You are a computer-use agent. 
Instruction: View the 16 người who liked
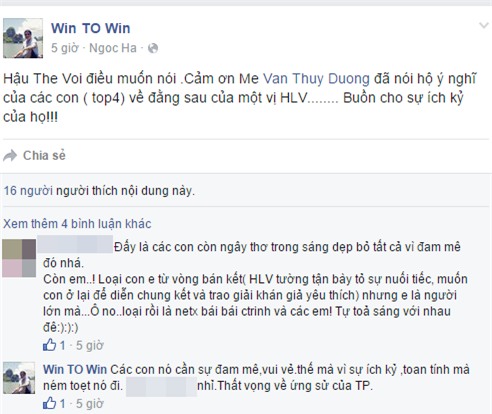click(x=28, y=191)
